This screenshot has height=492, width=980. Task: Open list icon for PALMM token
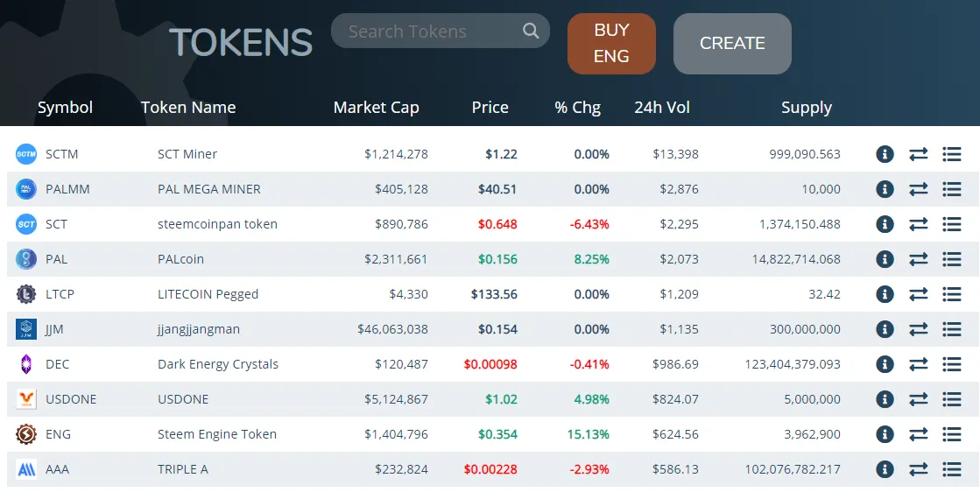click(x=951, y=189)
